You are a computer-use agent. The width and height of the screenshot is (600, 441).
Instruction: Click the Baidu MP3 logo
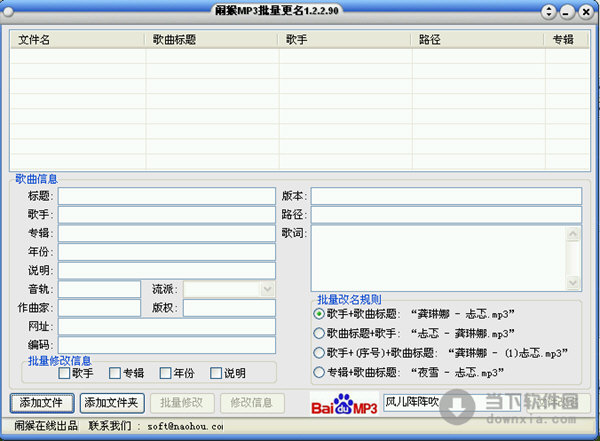point(344,403)
